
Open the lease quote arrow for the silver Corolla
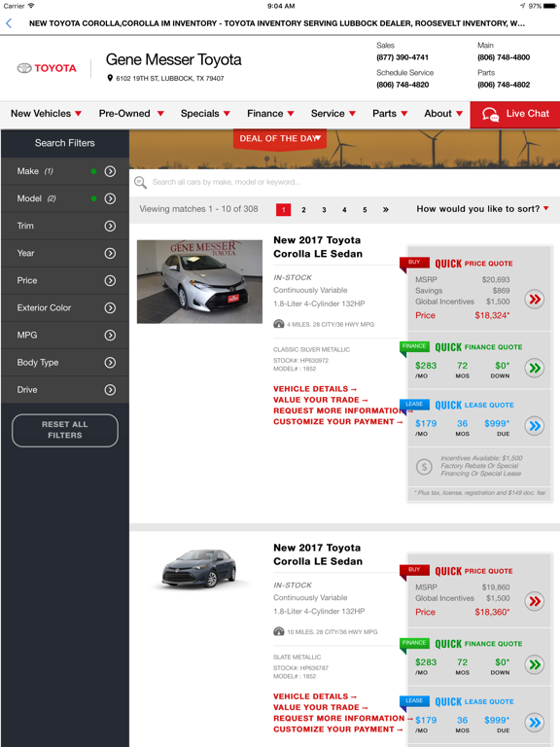(535, 426)
